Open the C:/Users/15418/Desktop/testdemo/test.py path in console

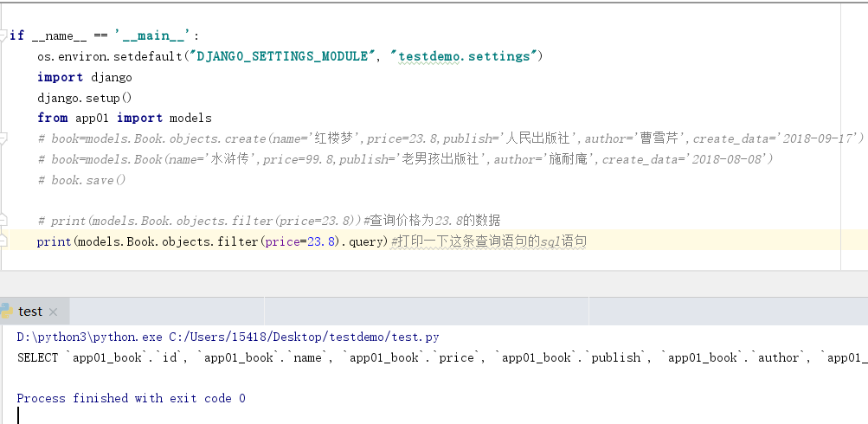[x=304, y=337]
